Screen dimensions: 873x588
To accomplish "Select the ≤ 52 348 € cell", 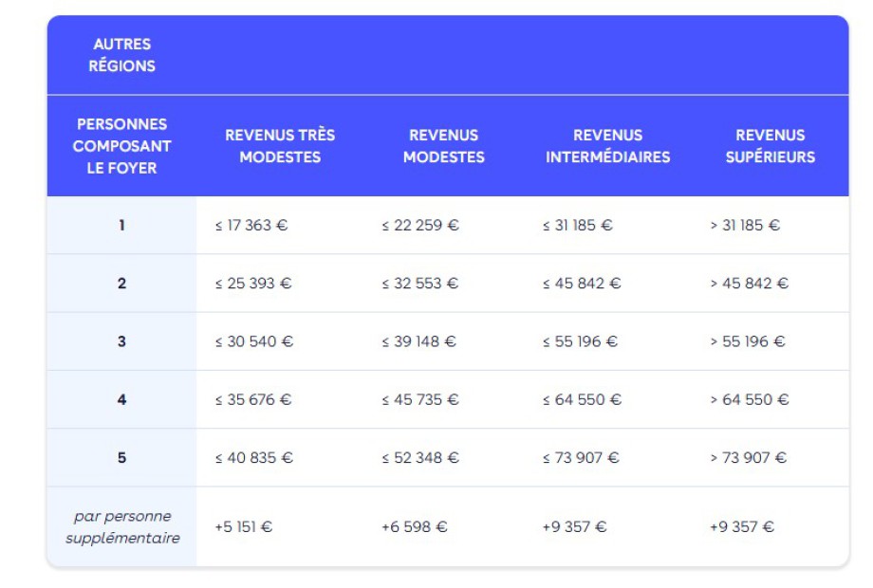I will [x=420, y=458].
